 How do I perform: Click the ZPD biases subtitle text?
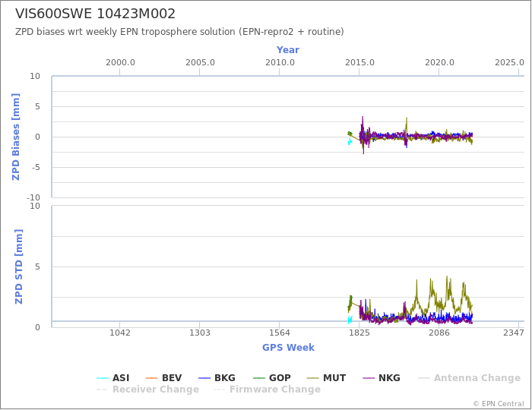click(179, 32)
